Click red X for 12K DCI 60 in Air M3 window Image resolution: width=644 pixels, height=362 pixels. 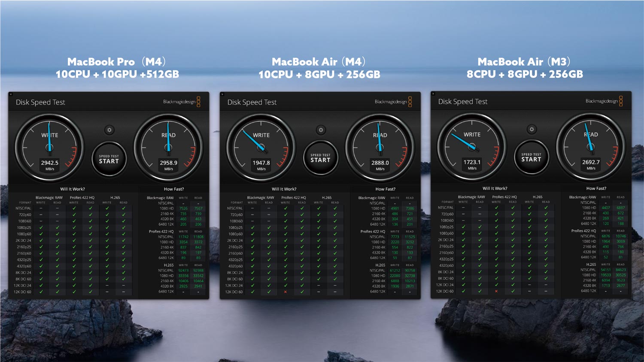click(x=496, y=291)
